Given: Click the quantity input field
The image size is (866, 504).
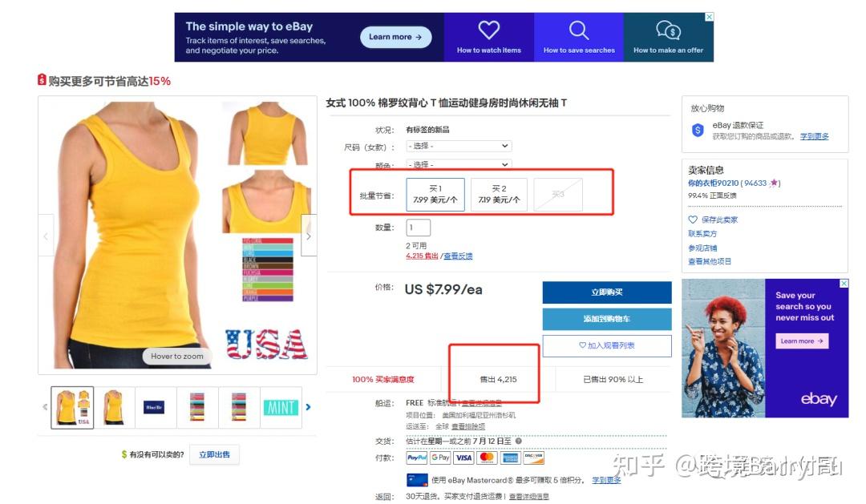Looking at the screenshot, I should point(418,228).
